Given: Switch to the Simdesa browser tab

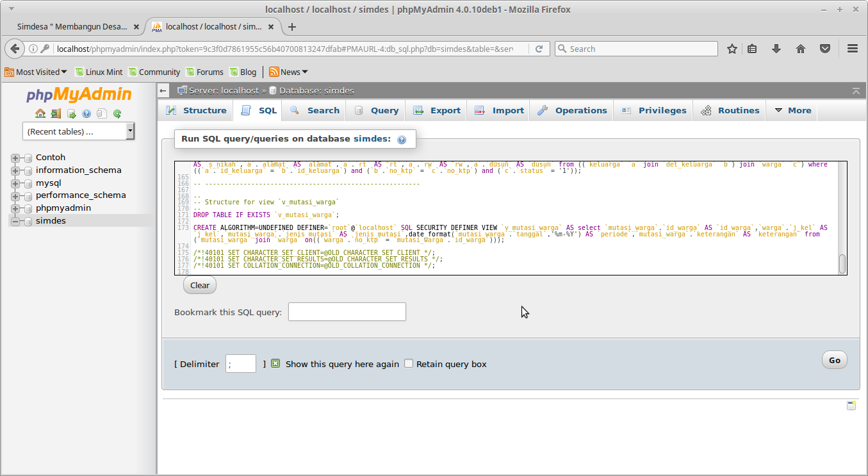Looking at the screenshot, I should tap(73, 27).
